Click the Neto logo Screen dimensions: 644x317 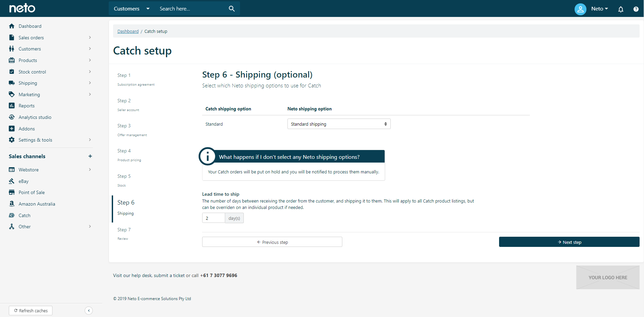click(22, 8)
